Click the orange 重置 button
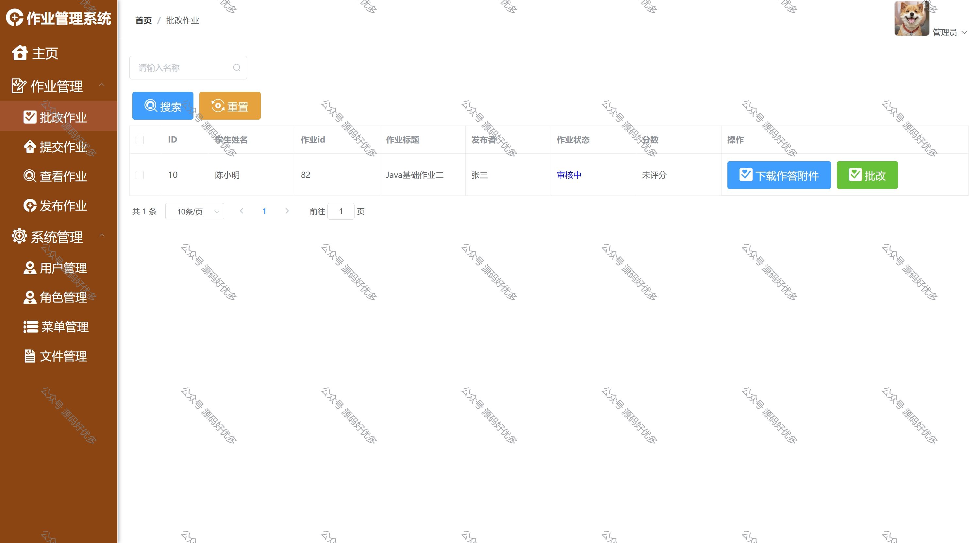This screenshot has height=543, width=980. [x=230, y=106]
